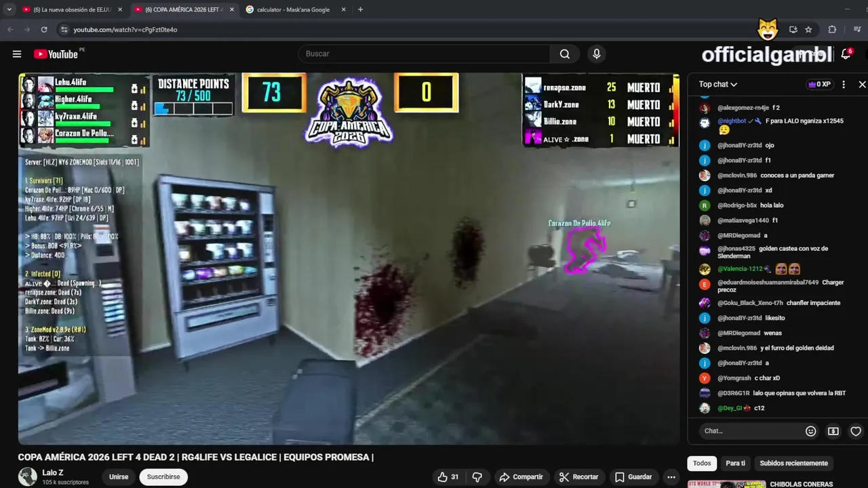The width and height of the screenshot is (868, 488).
Task: Send a Super Chat with dollar icon
Action: [833, 431]
